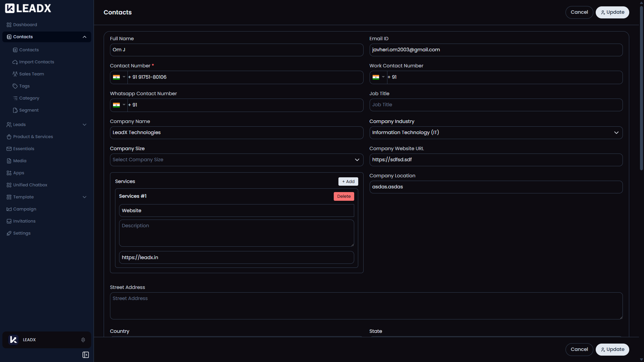Viewport: 644px width, 362px height.
Task: Open the Sales Team section
Action: (31, 74)
